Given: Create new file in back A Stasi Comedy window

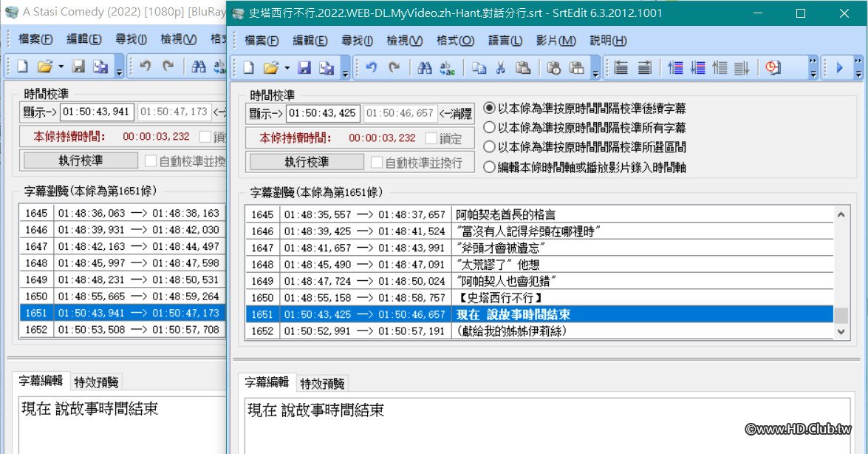Looking at the screenshot, I should [x=23, y=67].
